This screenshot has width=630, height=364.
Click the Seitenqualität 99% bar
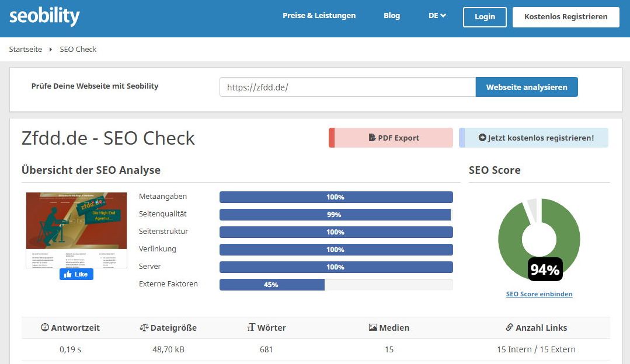click(336, 215)
